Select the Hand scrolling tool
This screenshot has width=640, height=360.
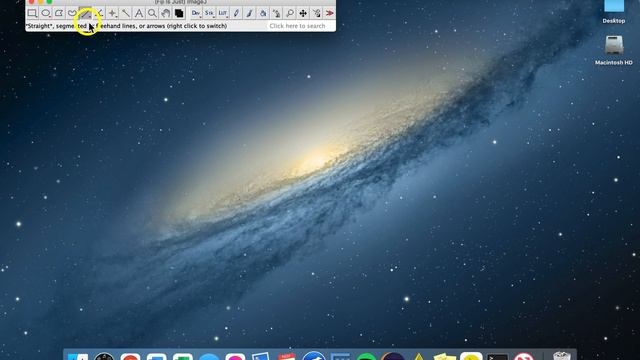click(166, 13)
